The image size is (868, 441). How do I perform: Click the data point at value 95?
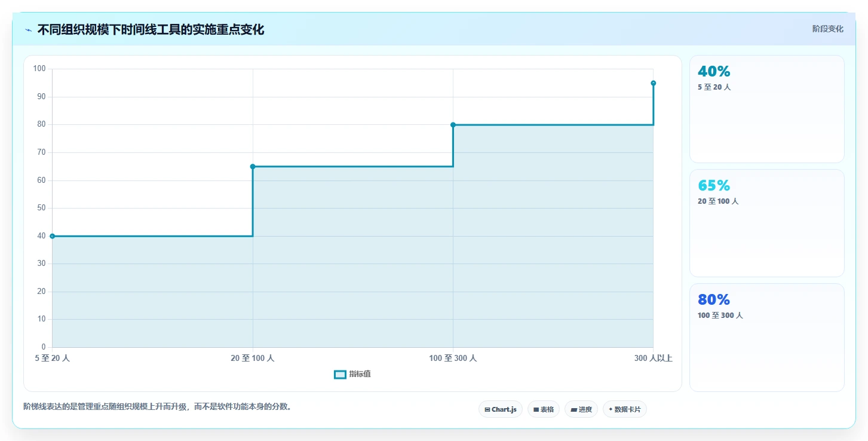(x=654, y=83)
